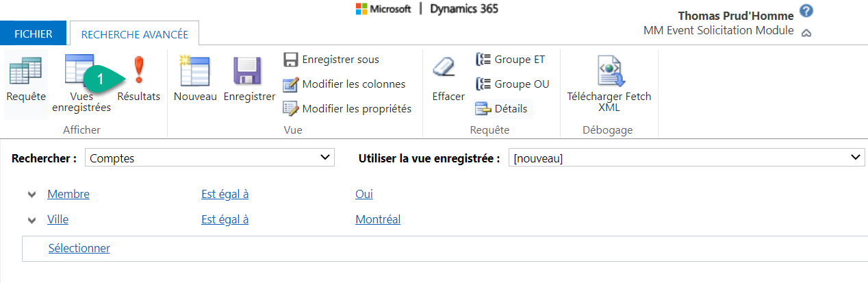Expand the Membre row options chevron
The height and width of the screenshot is (283, 868).
(x=31, y=195)
